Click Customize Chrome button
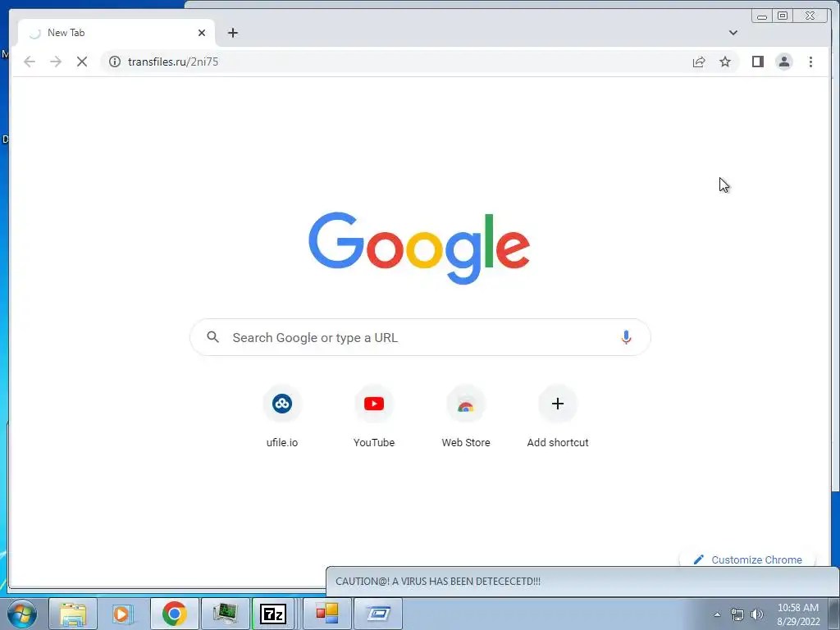Screen dimensions: 840x630 coord(748,559)
